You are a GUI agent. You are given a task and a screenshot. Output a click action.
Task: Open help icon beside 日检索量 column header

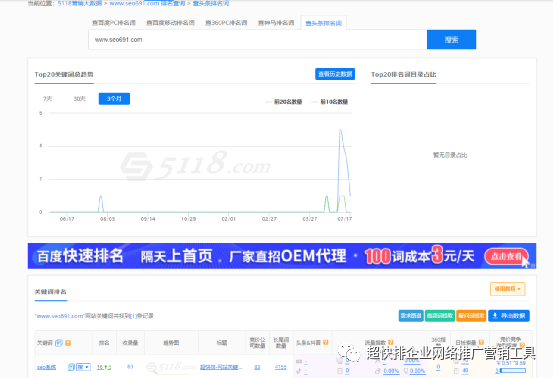pyautogui.click(x=481, y=342)
